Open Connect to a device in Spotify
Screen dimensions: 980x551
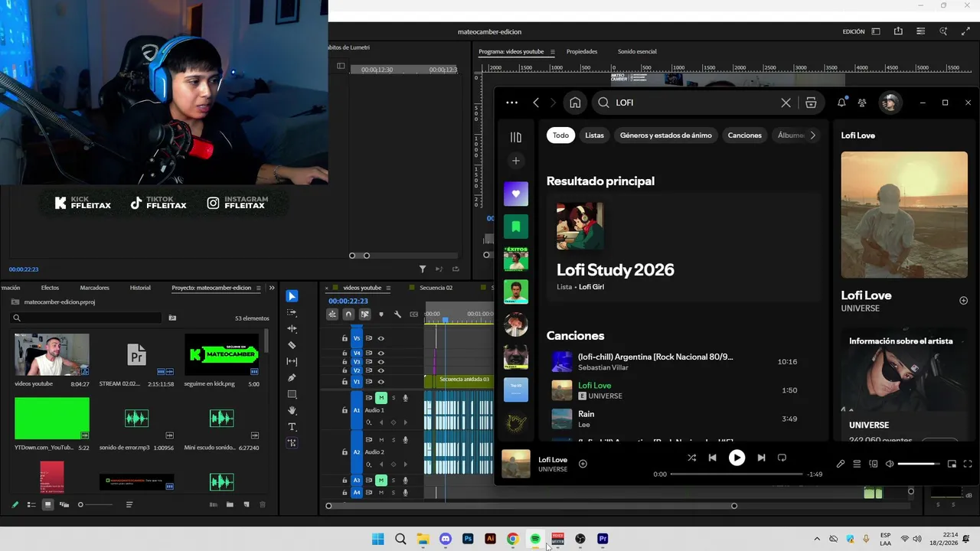pos(874,464)
